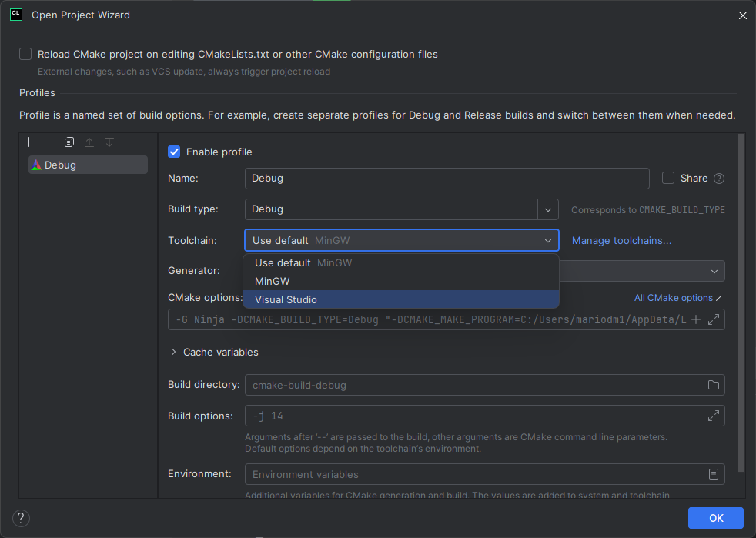Close the Open Project Wizard dialog
756x538 pixels.
point(742,15)
